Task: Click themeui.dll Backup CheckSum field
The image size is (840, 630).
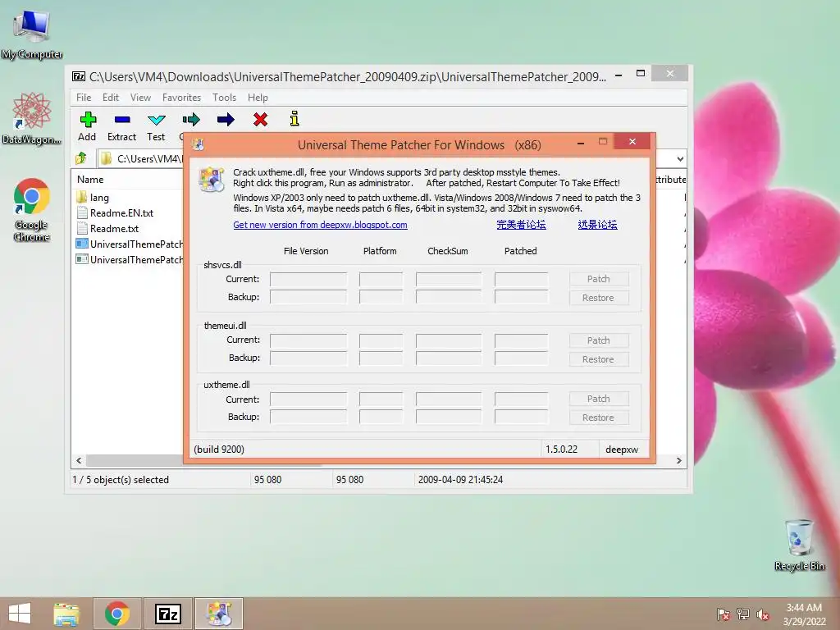Action: [449, 358]
